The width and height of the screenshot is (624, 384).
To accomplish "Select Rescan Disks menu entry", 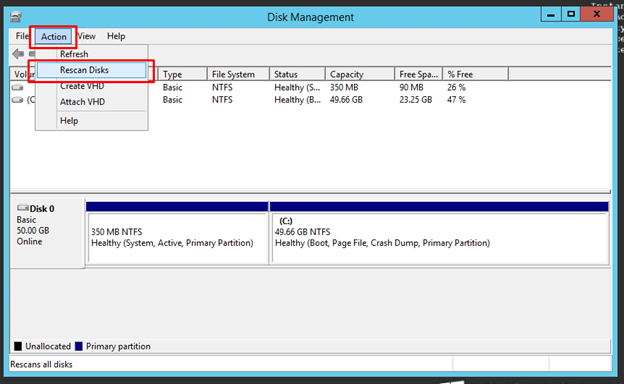I will [92, 70].
